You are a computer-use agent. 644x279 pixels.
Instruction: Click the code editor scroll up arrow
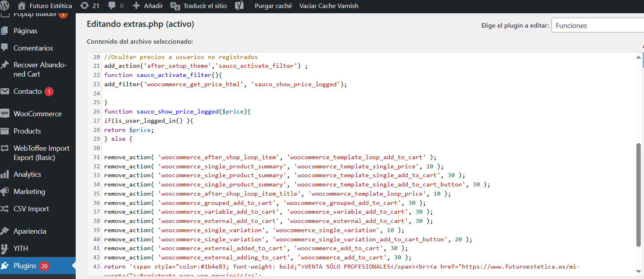tap(638, 57)
